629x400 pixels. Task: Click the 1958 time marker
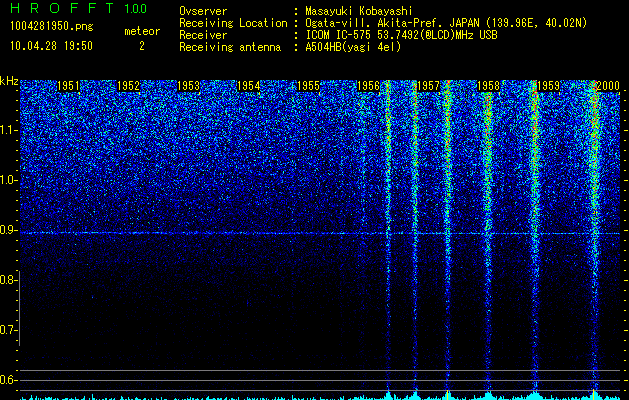489,85
